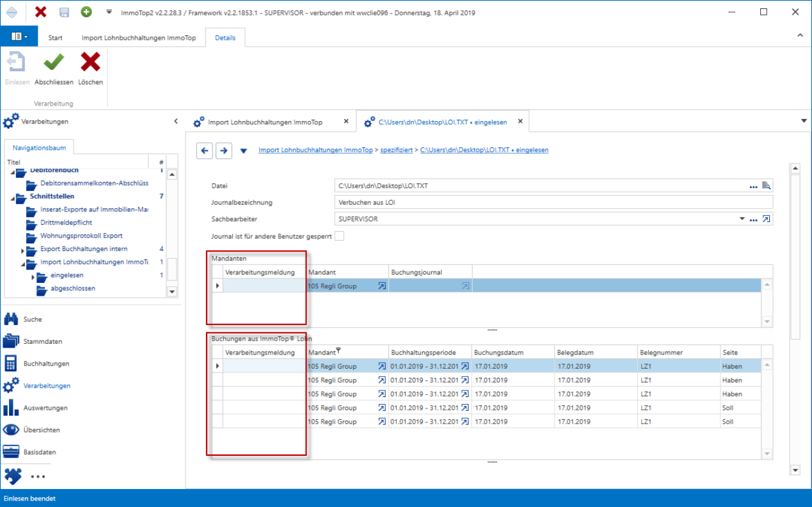Click the puzzle piece icon in sidebar
This screenshot has height=507, width=812.
click(13, 476)
